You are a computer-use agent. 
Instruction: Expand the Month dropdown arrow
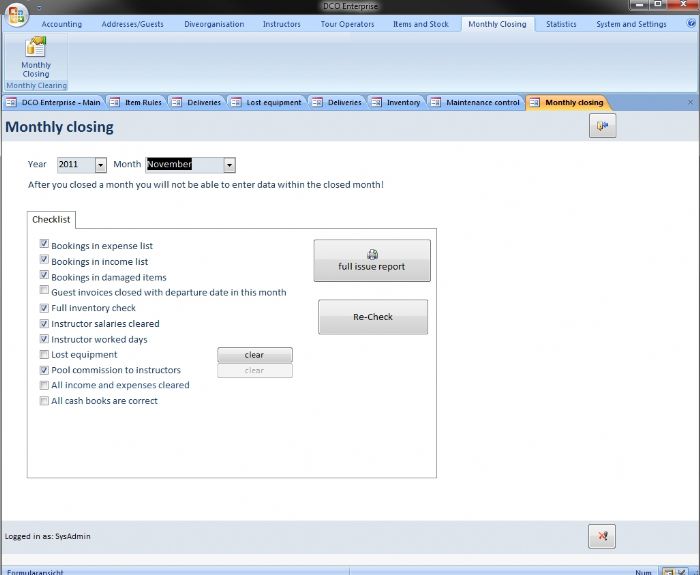tap(229, 165)
